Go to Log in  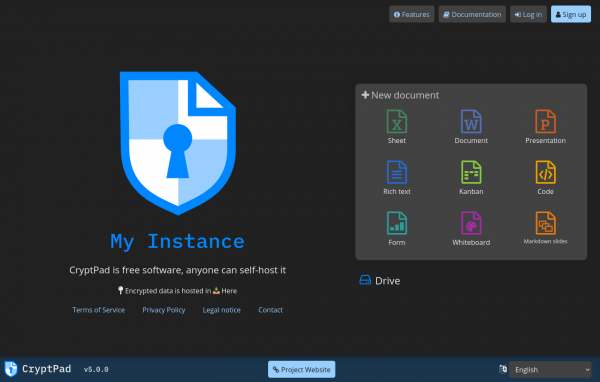click(x=528, y=15)
